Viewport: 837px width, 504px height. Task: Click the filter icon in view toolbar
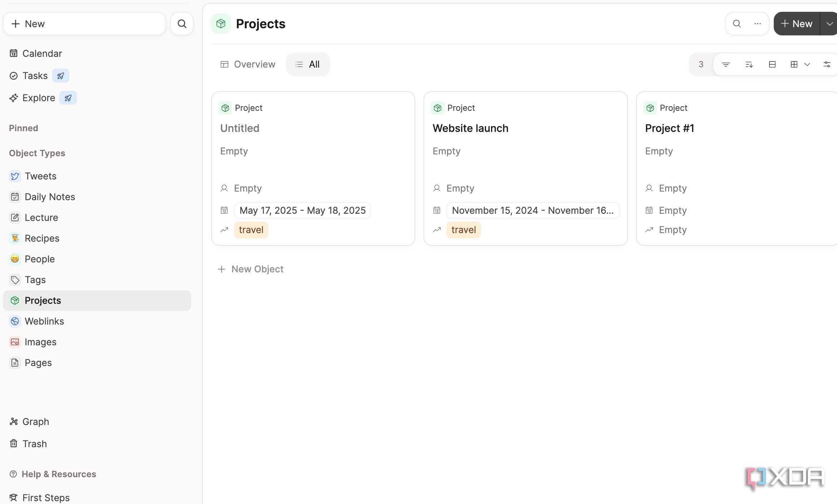coord(725,64)
